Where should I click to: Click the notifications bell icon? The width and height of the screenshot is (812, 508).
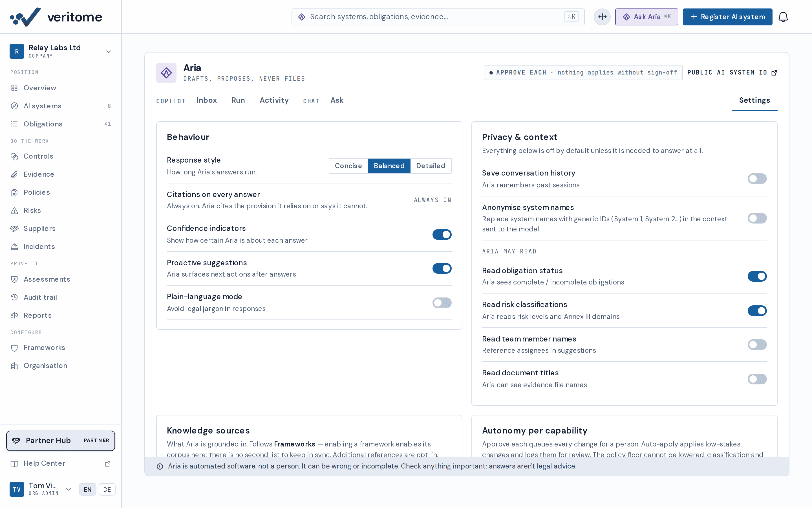tap(783, 17)
